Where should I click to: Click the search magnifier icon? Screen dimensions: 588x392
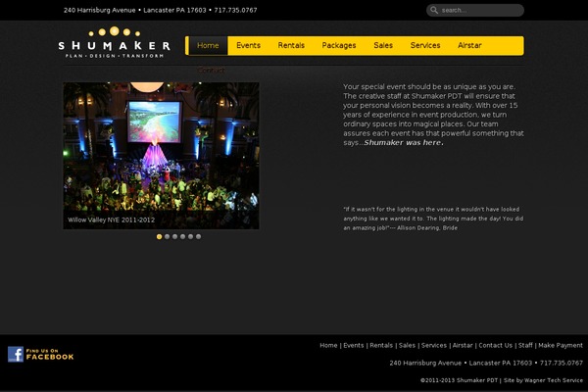point(434,10)
